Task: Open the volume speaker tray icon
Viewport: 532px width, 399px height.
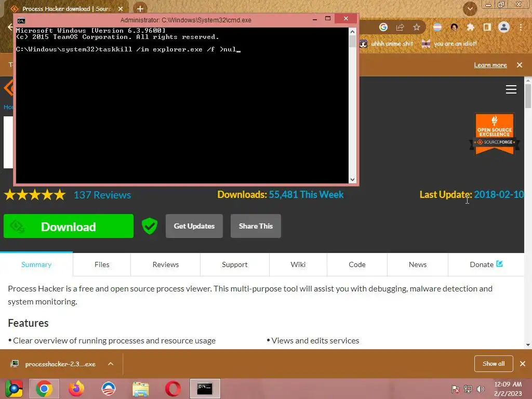Action: [x=481, y=389]
